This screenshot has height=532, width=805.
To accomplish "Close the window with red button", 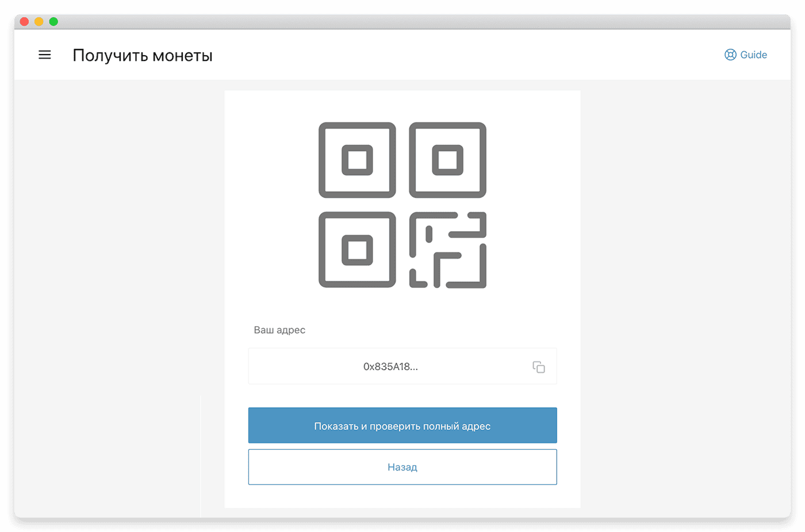I will tap(24, 22).
